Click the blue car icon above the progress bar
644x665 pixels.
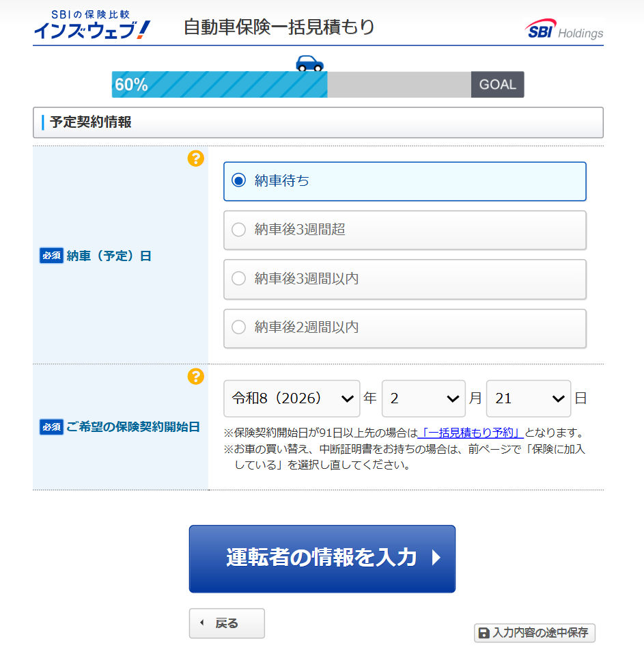coord(309,62)
